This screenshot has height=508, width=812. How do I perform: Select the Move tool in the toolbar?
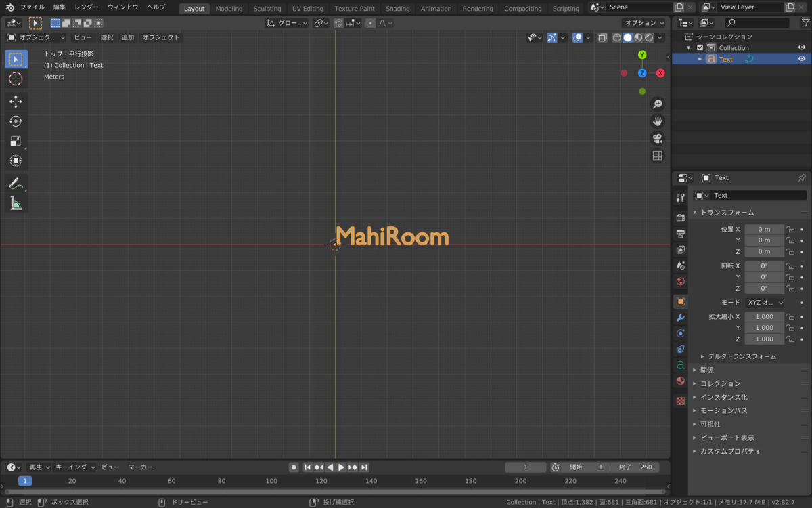16,102
